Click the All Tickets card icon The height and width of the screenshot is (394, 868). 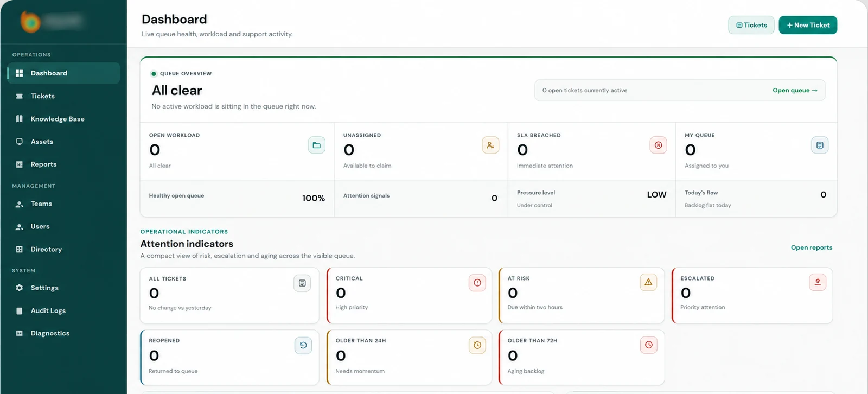tap(302, 283)
